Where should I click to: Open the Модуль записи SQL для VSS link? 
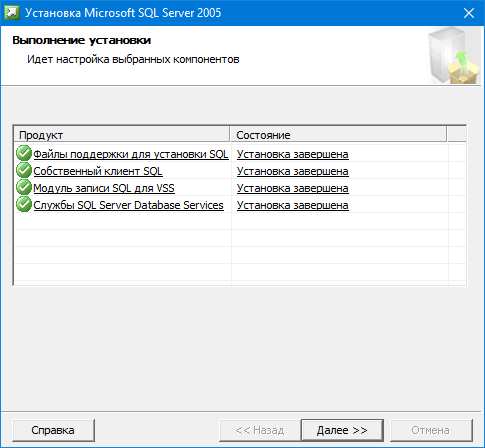point(104,188)
